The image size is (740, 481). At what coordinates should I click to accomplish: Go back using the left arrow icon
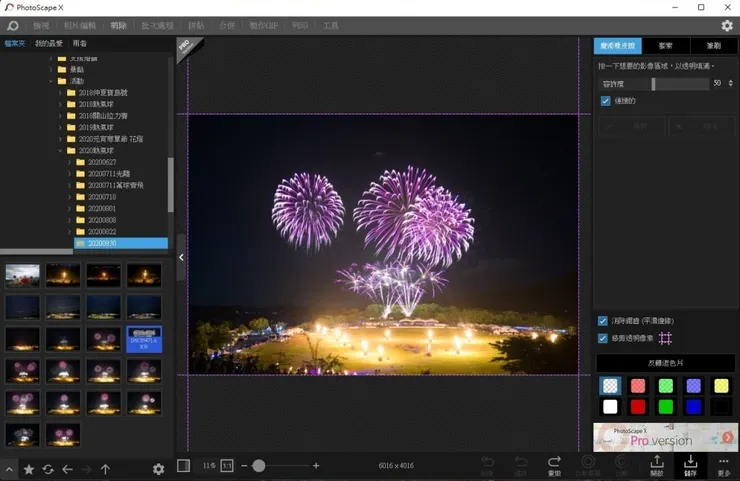click(67, 469)
